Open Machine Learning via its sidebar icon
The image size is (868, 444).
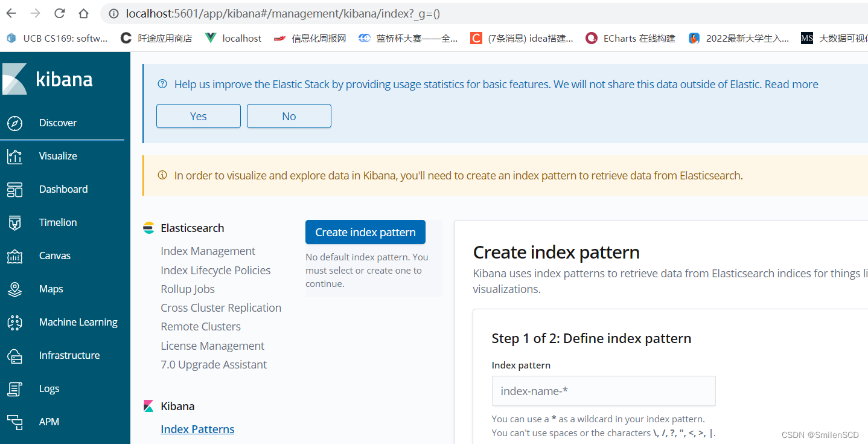14,322
